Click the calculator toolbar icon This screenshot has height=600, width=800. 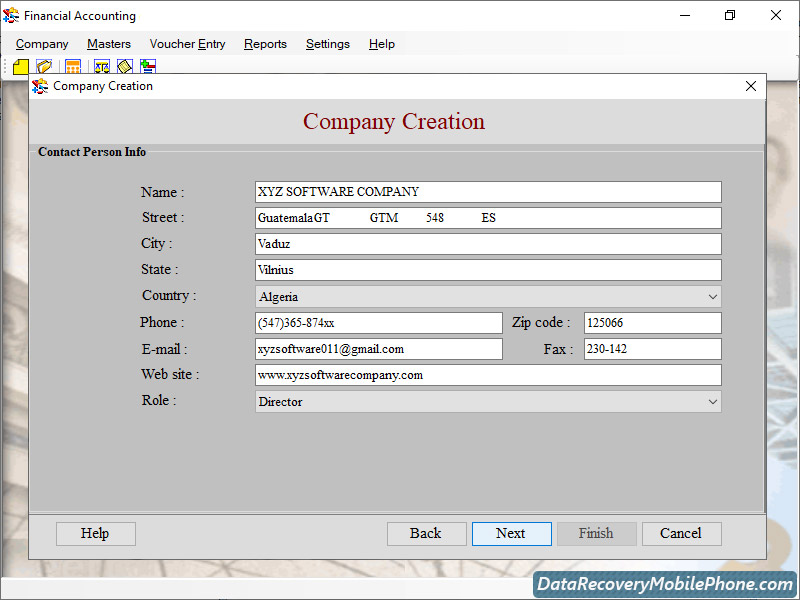pyautogui.click(x=72, y=66)
